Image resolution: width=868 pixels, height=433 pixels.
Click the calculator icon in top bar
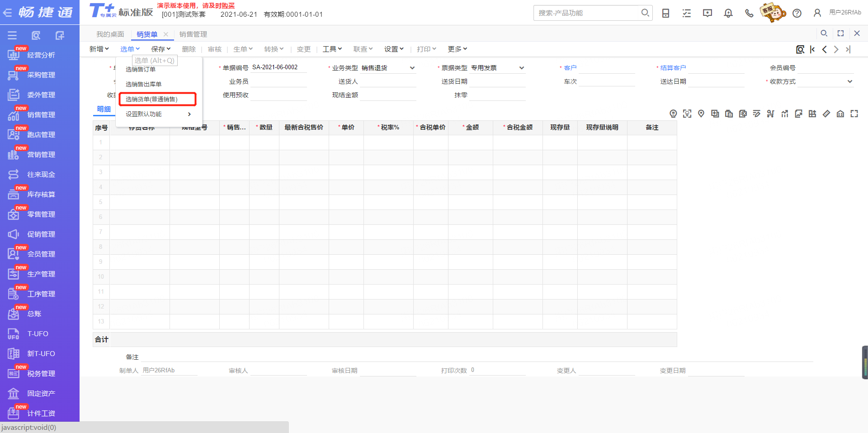coord(665,13)
